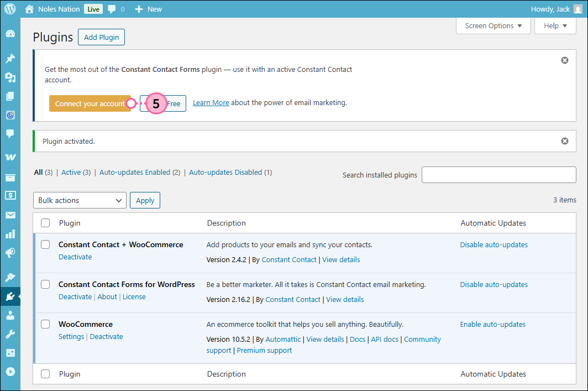The image size is (588, 391).
Task: Open the analytics bar-chart icon in sidebar
Action: pyautogui.click(x=10, y=233)
